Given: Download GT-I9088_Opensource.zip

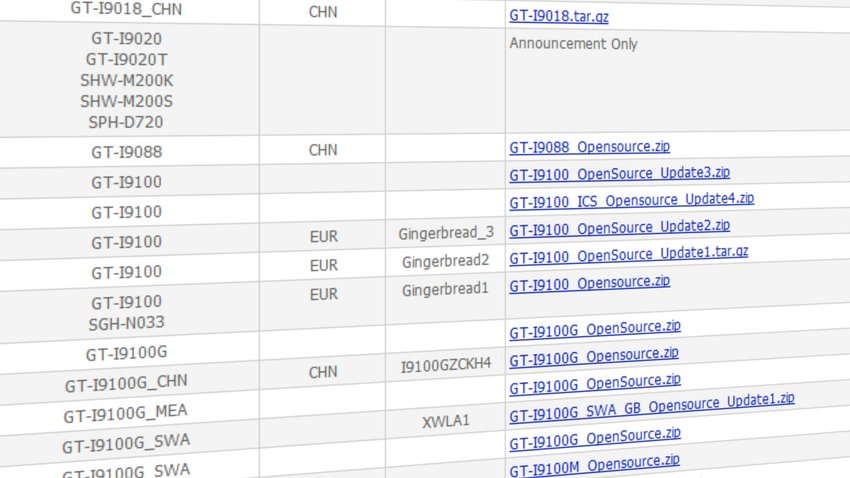Looking at the screenshot, I should point(589,147).
